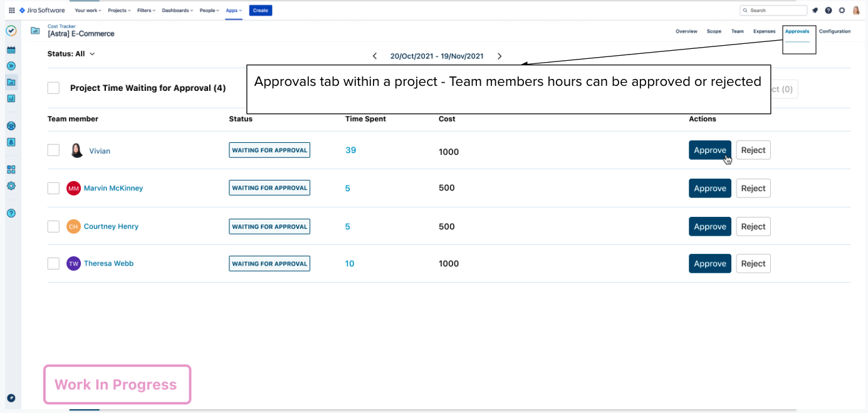
Task: Select the checkbox for Marvin McKinney
Action: point(53,188)
